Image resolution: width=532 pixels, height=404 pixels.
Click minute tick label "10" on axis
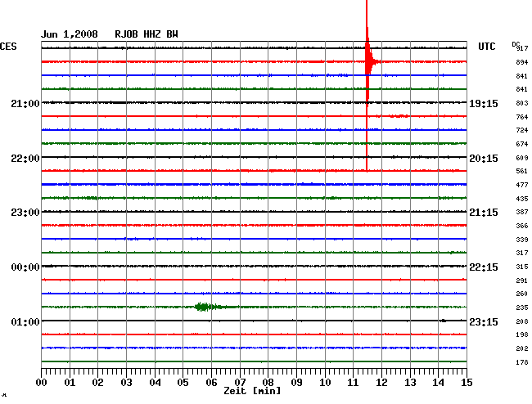(325, 383)
